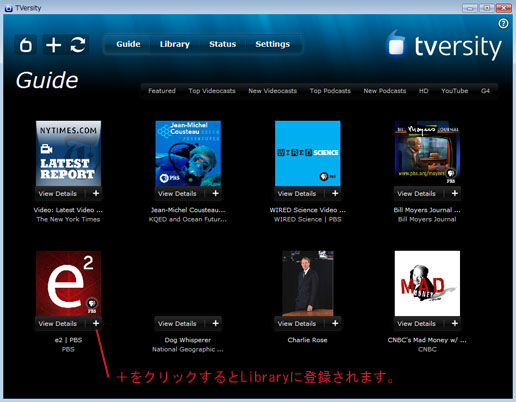
Task: Click the TVersity title bar app icon
Action: coord(9,8)
